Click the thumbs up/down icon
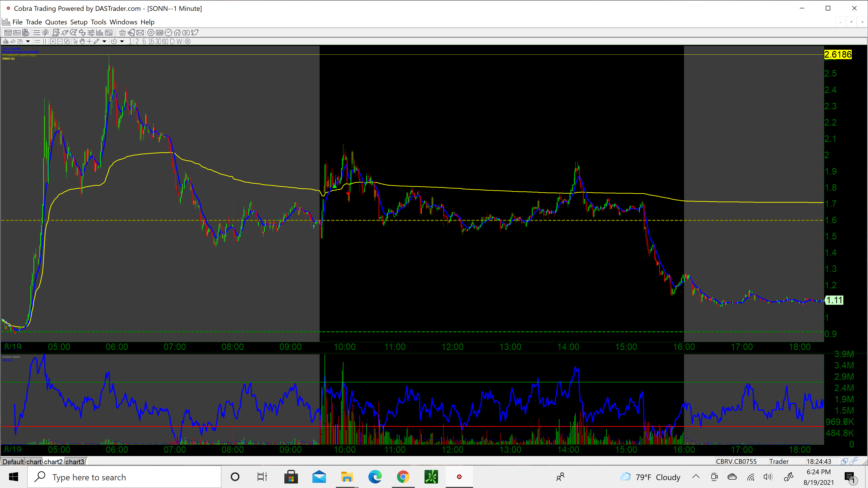Screen dimensions: 868x488 click(x=82, y=33)
